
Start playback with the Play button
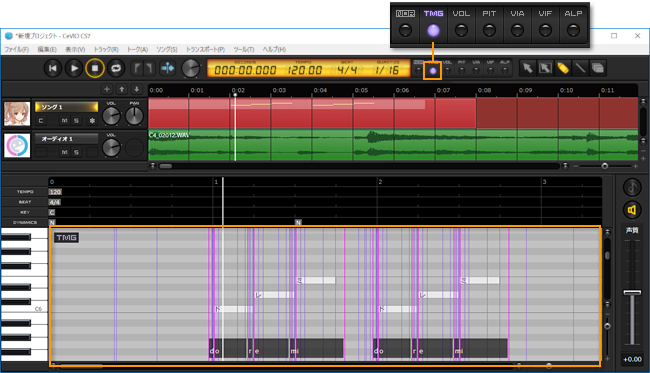click(74, 68)
